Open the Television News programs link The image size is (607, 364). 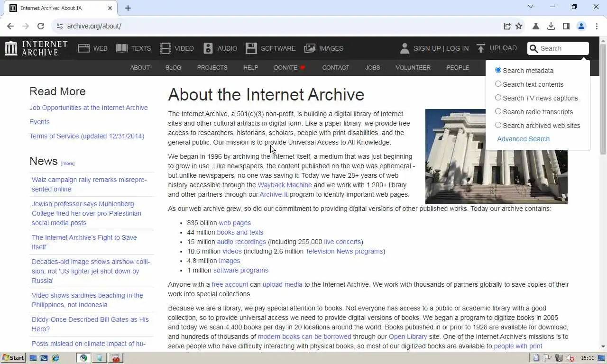tap(344, 251)
